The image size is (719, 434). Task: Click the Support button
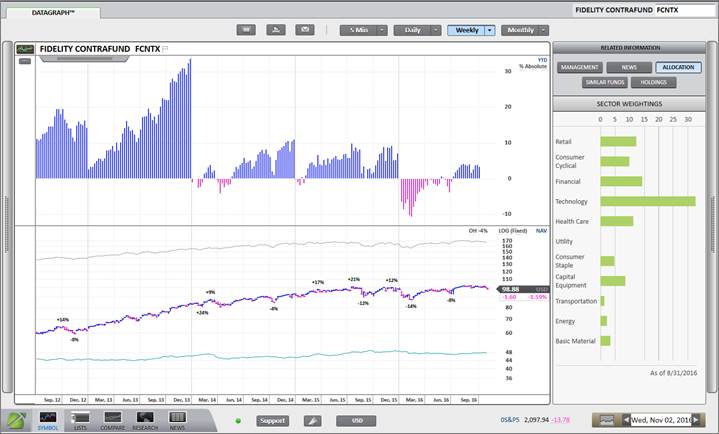(x=273, y=421)
